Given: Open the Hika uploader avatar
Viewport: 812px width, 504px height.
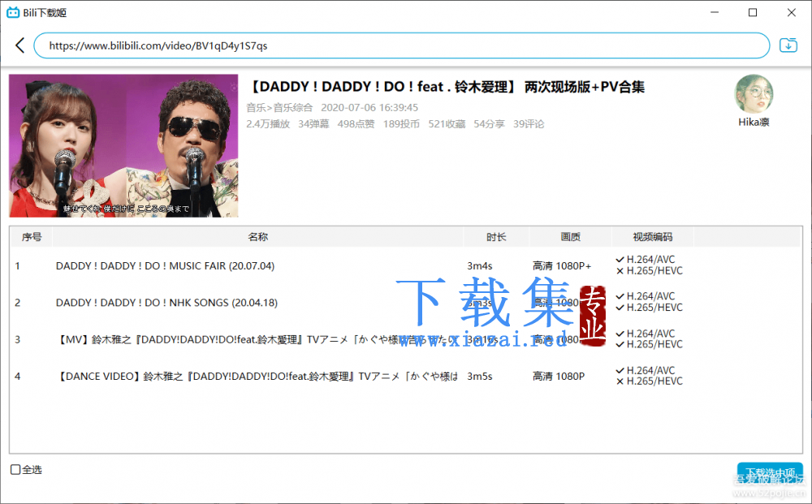Looking at the screenshot, I should click(754, 93).
